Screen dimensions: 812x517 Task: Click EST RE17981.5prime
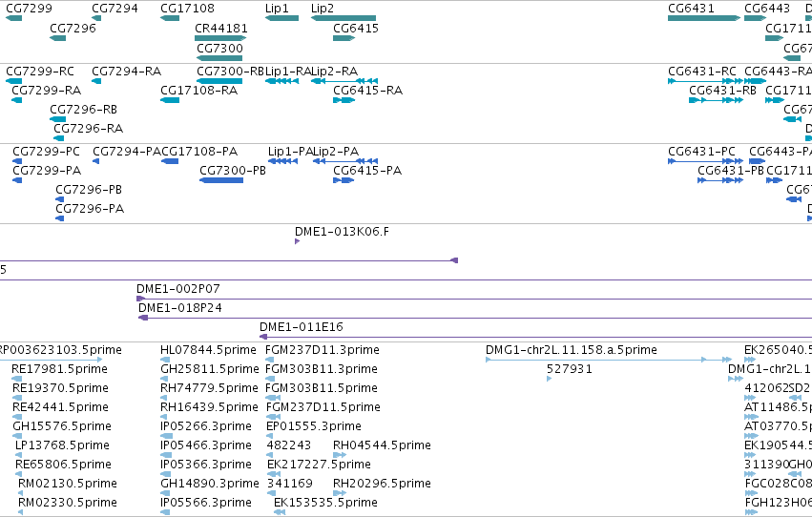coord(16,379)
